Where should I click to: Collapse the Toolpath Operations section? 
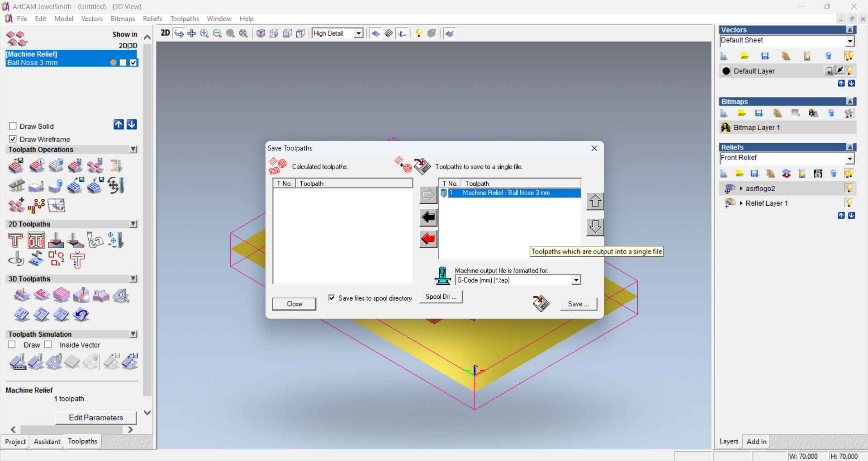133,149
